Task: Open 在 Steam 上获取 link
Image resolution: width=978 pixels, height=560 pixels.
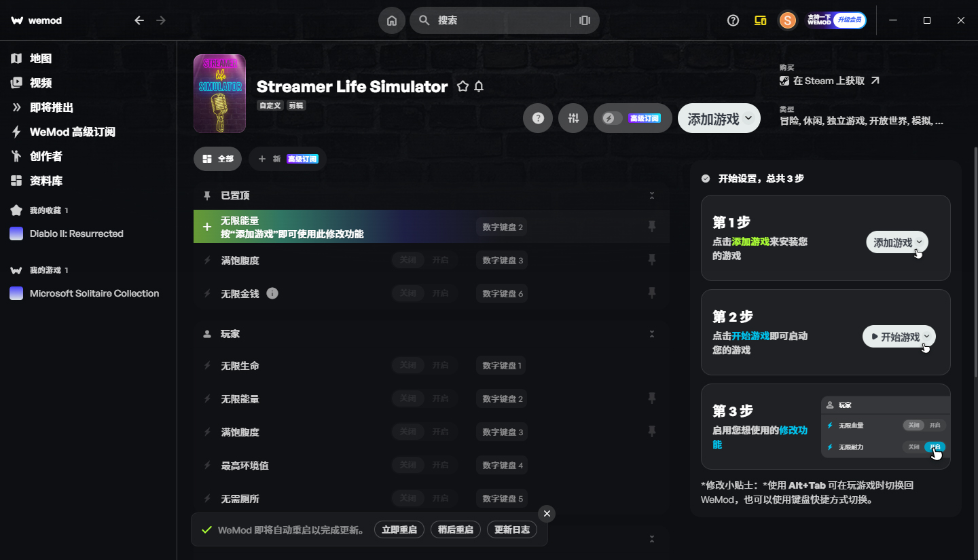Action: (x=829, y=81)
